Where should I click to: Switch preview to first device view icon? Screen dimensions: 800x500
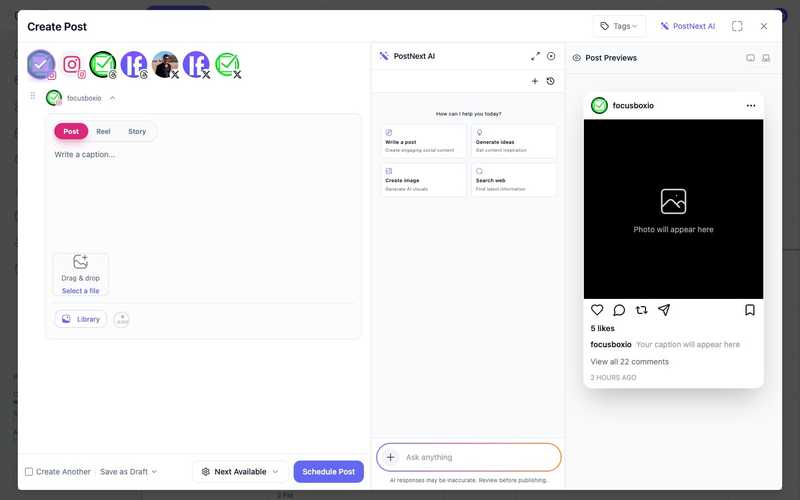click(x=750, y=58)
